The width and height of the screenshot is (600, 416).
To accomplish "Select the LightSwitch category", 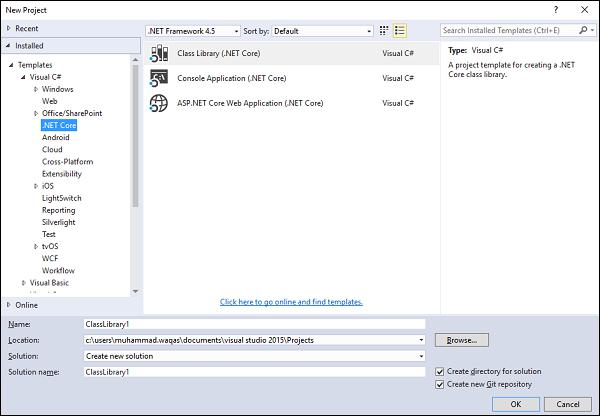I will [62, 198].
